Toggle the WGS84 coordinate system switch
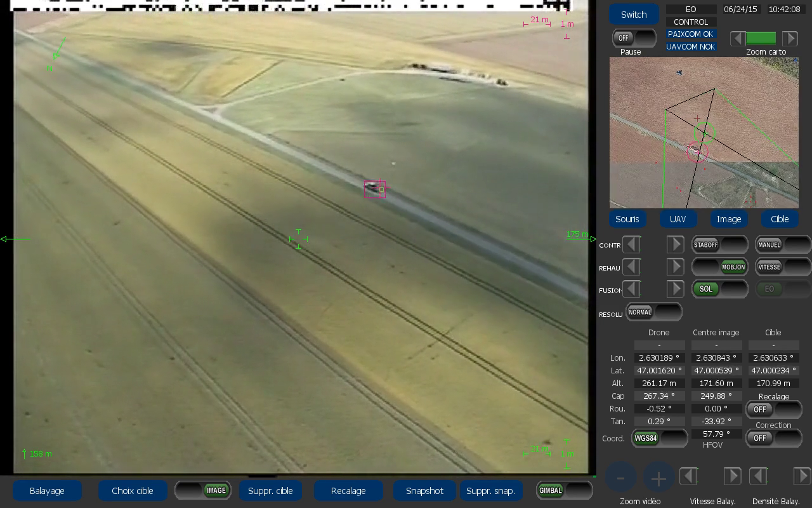 point(660,438)
